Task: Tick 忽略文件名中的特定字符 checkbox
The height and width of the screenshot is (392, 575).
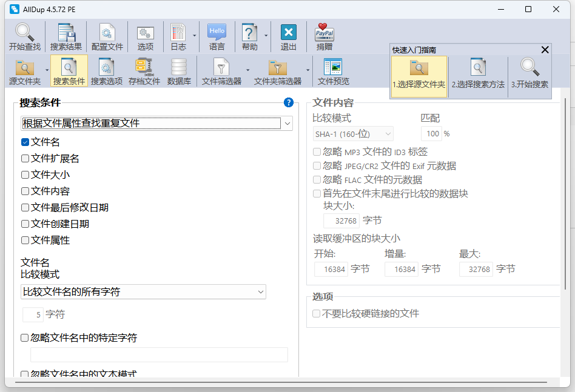Action: pos(25,338)
